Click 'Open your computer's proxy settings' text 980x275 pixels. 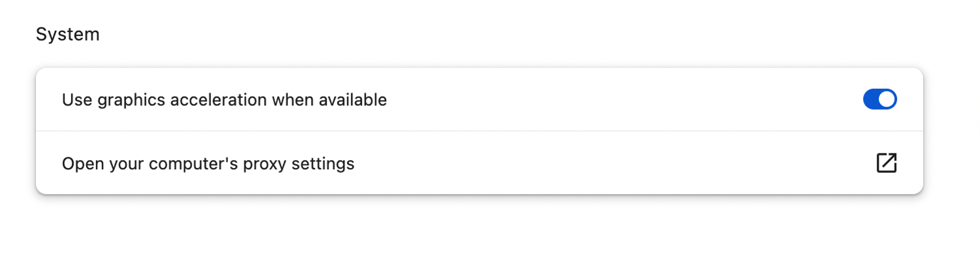point(208,163)
